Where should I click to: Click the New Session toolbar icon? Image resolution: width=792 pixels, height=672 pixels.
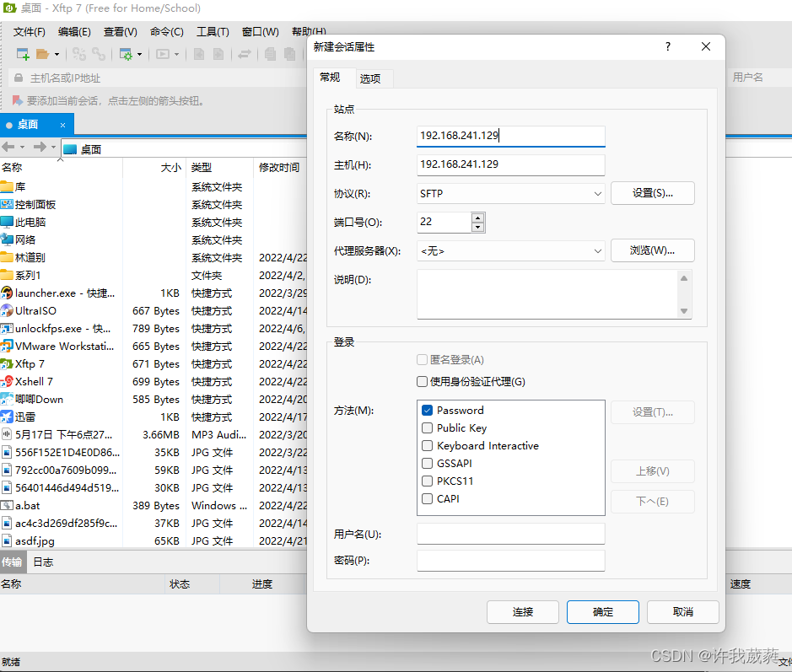coord(23,54)
